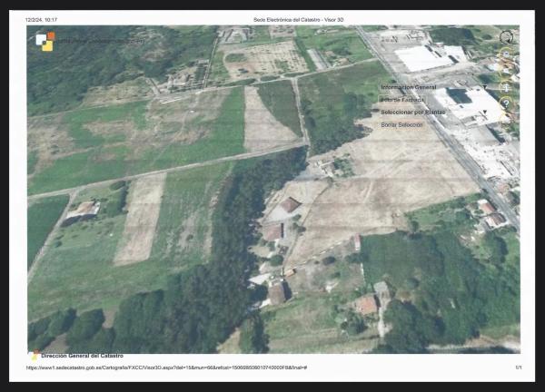Click the 'Sede Electrónica del Catastro - Visor 3D' title

coord(298,20)
